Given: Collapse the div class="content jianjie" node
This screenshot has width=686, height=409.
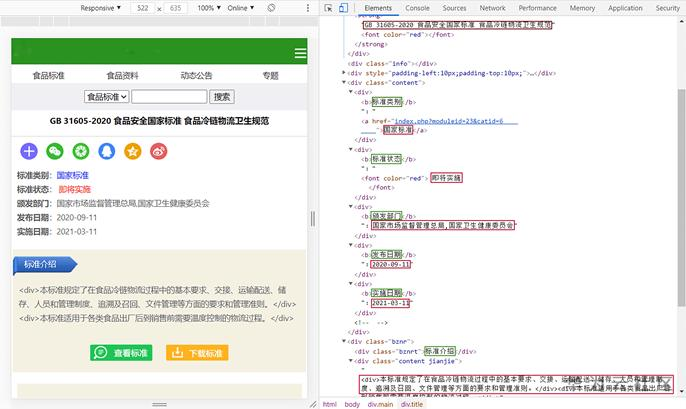Looking at the screenshot, I should 351,361.
